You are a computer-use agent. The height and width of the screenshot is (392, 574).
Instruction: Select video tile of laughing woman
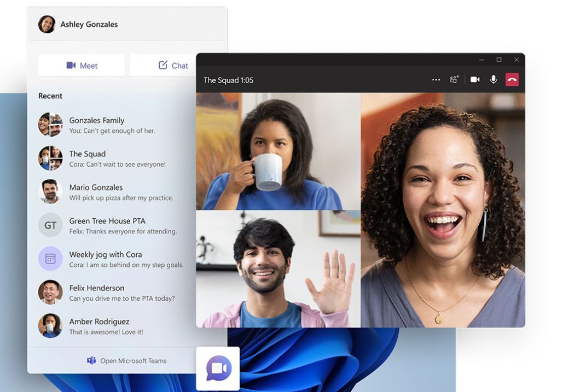[443, 210]
